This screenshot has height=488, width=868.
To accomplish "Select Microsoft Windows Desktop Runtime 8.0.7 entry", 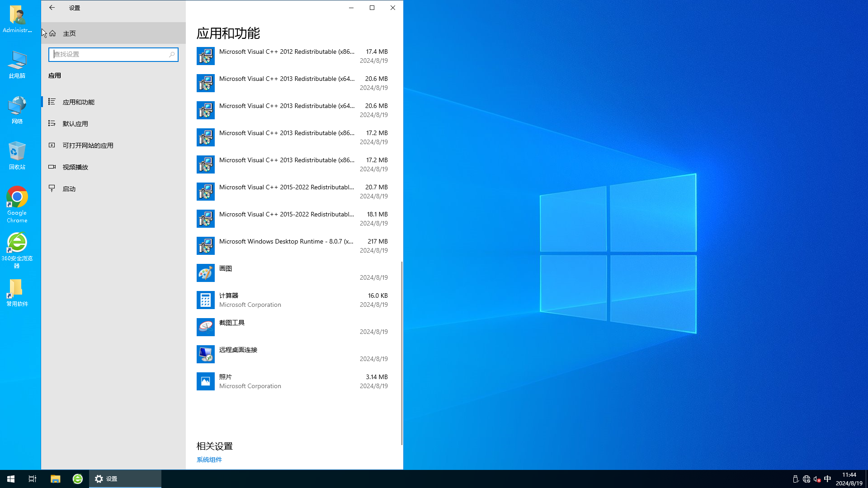I will (x=292, y=246).
